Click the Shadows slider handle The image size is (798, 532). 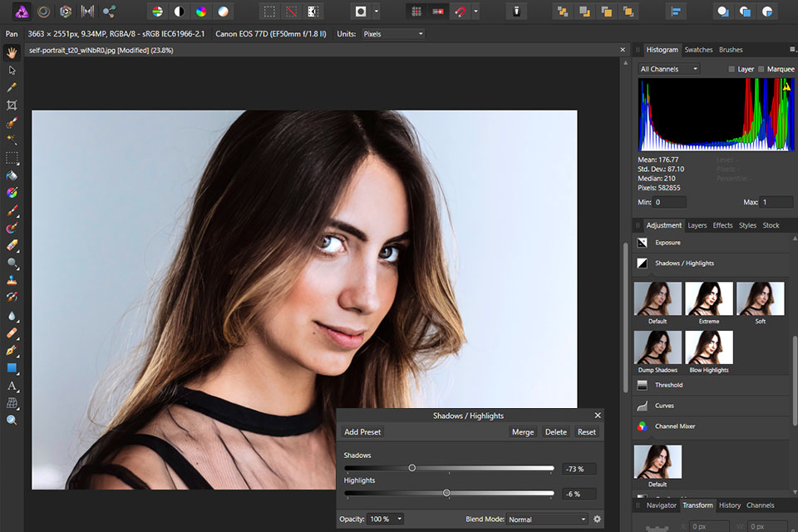point(411,468)
